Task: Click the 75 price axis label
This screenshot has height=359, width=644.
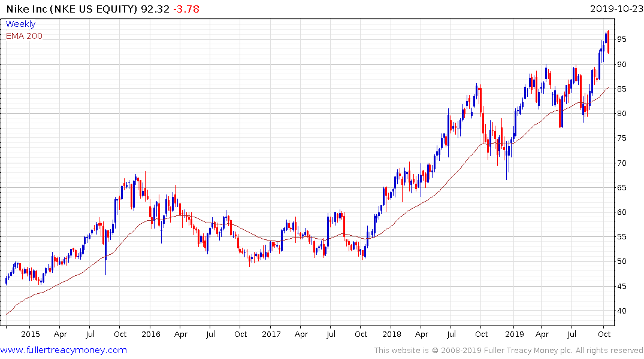Action: coord(621,138)
